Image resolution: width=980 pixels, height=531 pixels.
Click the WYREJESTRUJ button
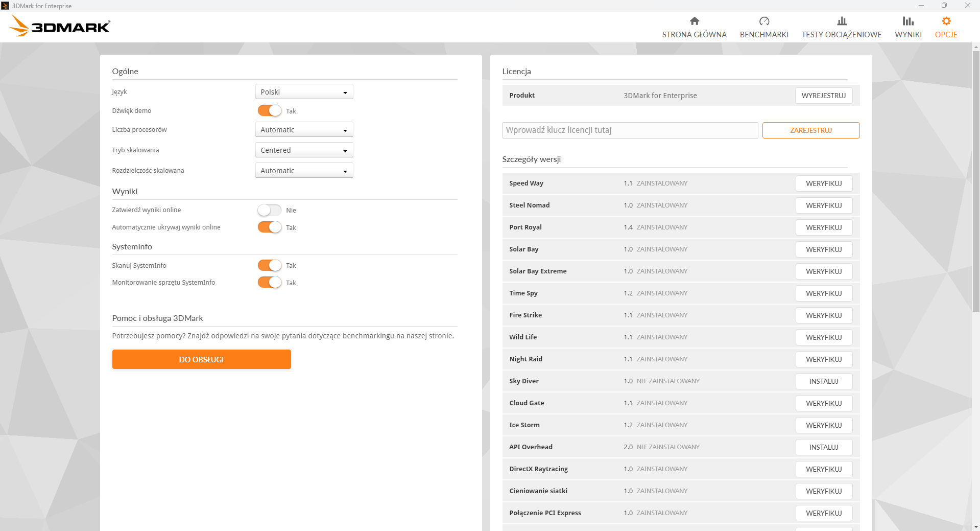tap(824, 96)
